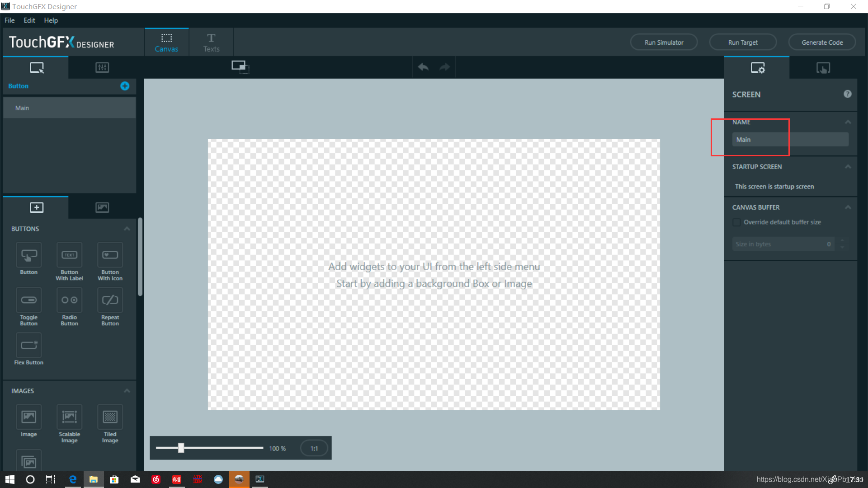Screen dimensions: 868x488
Task: Click the add new screen plus icon
Action: coord(125,86)
